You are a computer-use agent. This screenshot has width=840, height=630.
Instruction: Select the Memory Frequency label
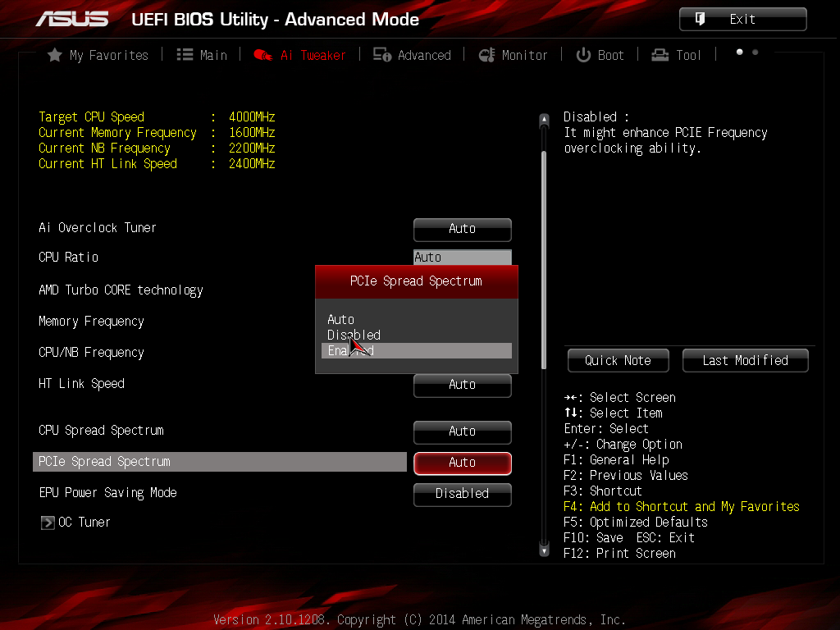coord(91,321)
